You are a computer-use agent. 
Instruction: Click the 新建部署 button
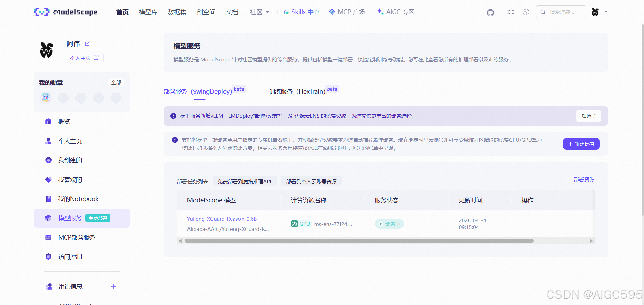click(x=581, y=144)
